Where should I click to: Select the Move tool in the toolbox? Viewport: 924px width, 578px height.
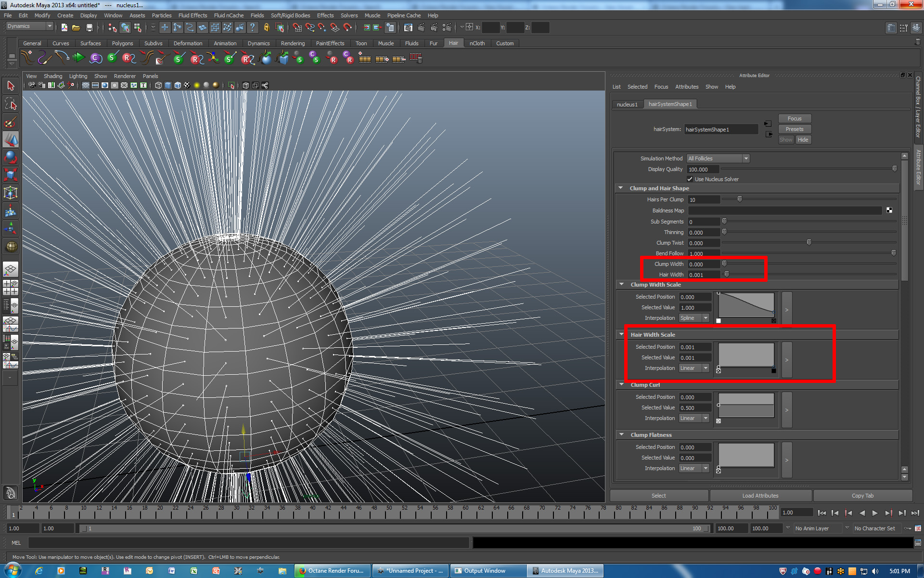pyautogui.click(x=11, y=140)
